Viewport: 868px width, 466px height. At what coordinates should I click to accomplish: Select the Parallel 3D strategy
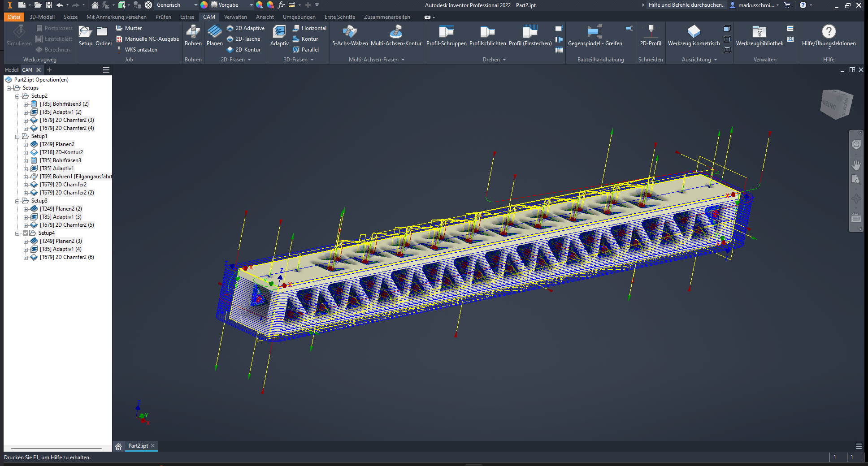[305, 50]
